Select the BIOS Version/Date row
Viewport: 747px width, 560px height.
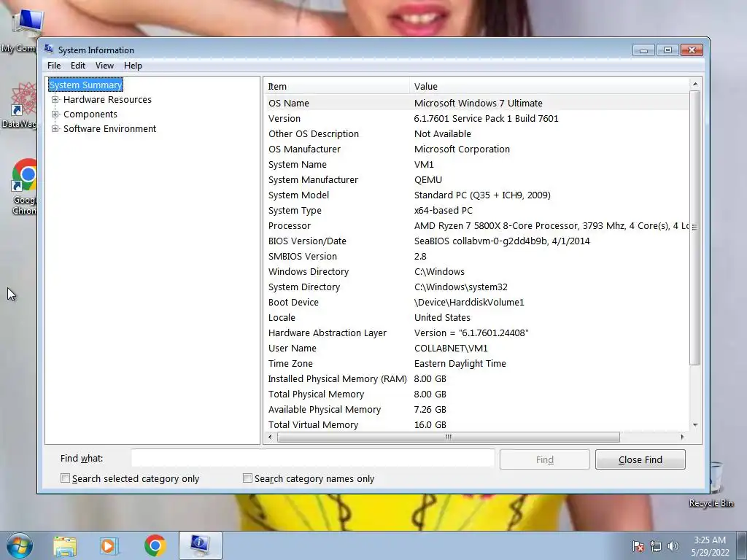point(476,241)
